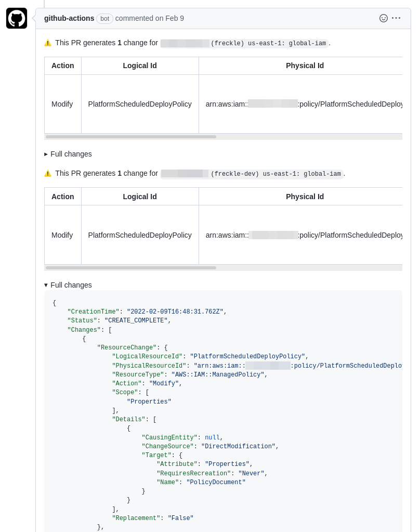This screenshot has width=420, height=532.
Task: Click the disclosure triangle next to Full changes
Action: (46, 154)
